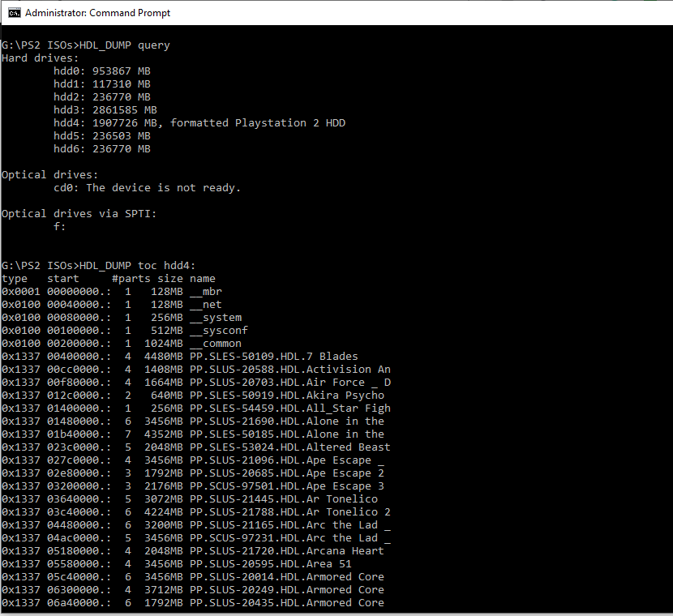Click the 'PP.SLUS-20435.HDL.Armored Core' entry
The image size is (673, 616).
pos(287,603)
